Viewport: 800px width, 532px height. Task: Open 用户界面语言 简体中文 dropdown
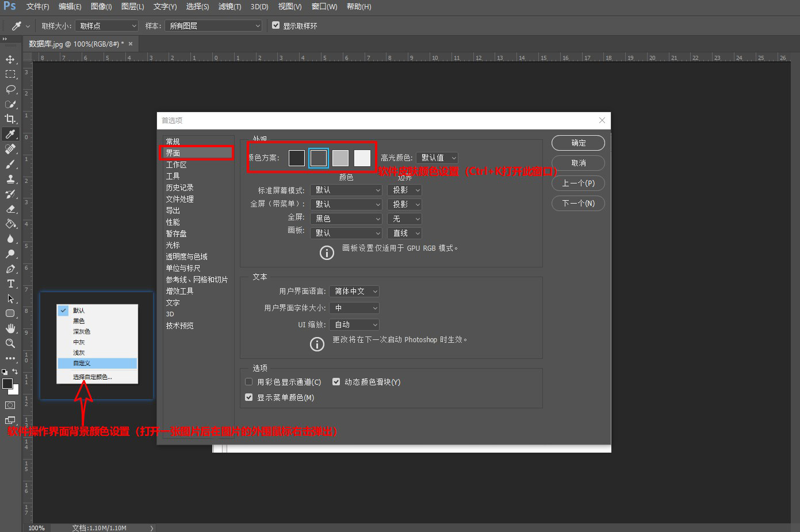pos(354,292)
